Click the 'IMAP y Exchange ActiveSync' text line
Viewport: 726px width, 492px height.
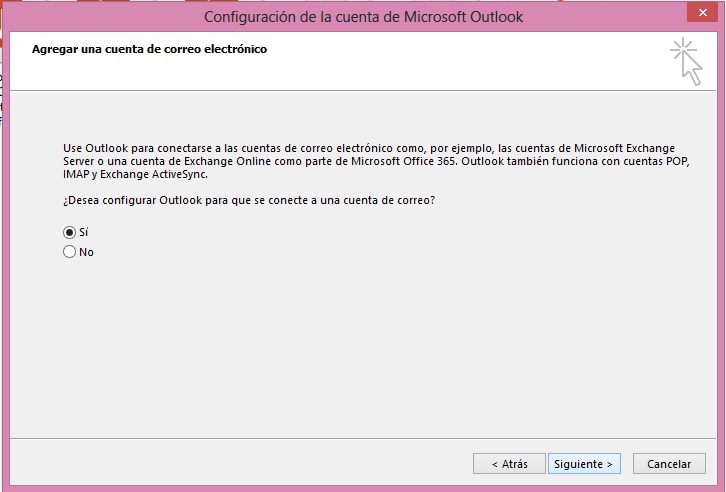pyautogui.click(x=135, y=173)
